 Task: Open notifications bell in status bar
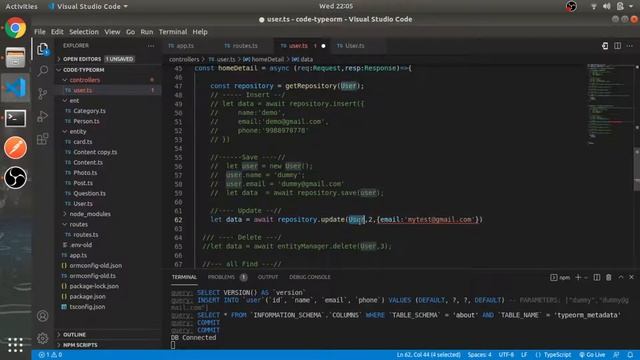(630, 355)
